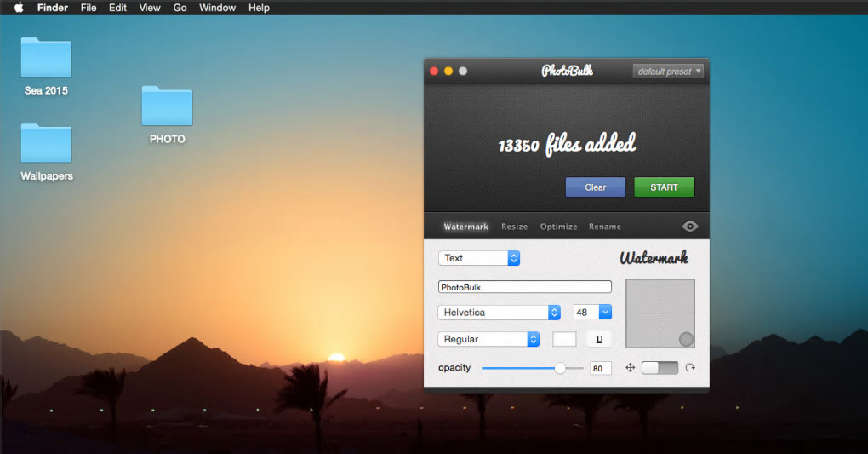
Task: Click the green START button
Action: (665, 187)
